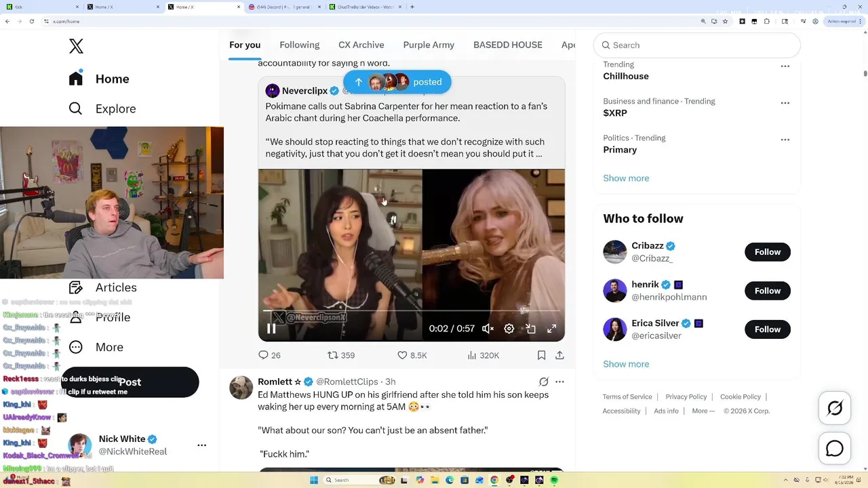The image size is (868, 488).
Task: Open the More menu in sidebar
Action: pos(96,347)
